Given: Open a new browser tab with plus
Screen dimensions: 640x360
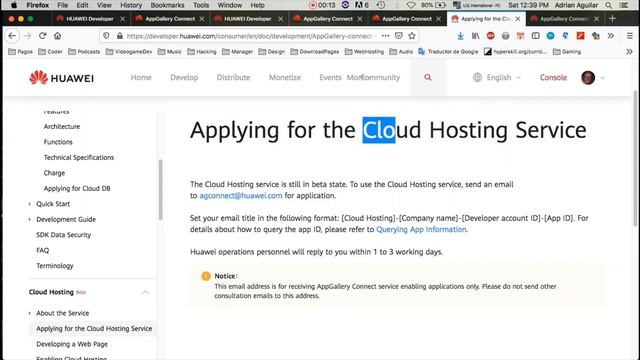Looking at the screenshot, I should coord(612,19).
